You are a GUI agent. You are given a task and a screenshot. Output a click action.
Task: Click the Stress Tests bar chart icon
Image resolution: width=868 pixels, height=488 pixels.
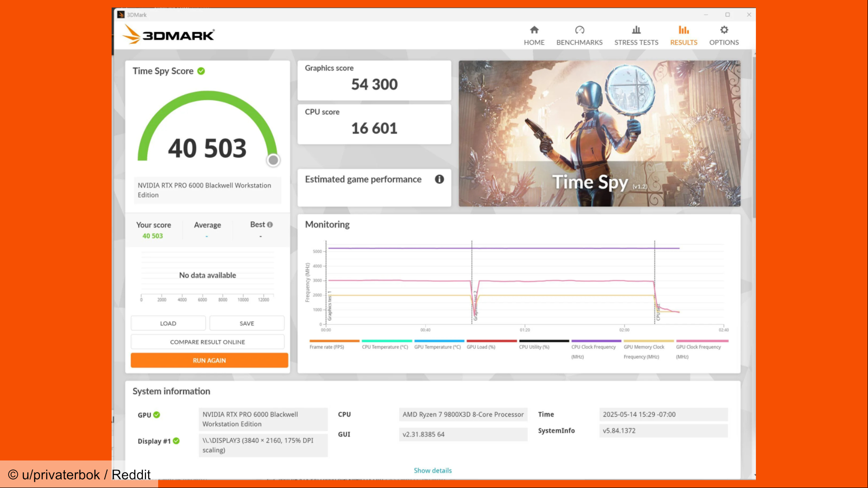pyautogui.click(x=636, y=30)
